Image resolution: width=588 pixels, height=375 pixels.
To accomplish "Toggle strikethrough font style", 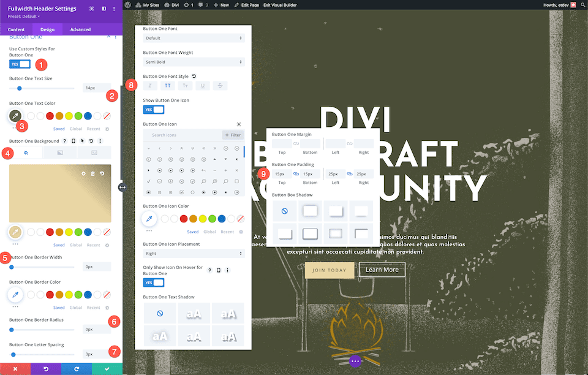I will point(220,86).
